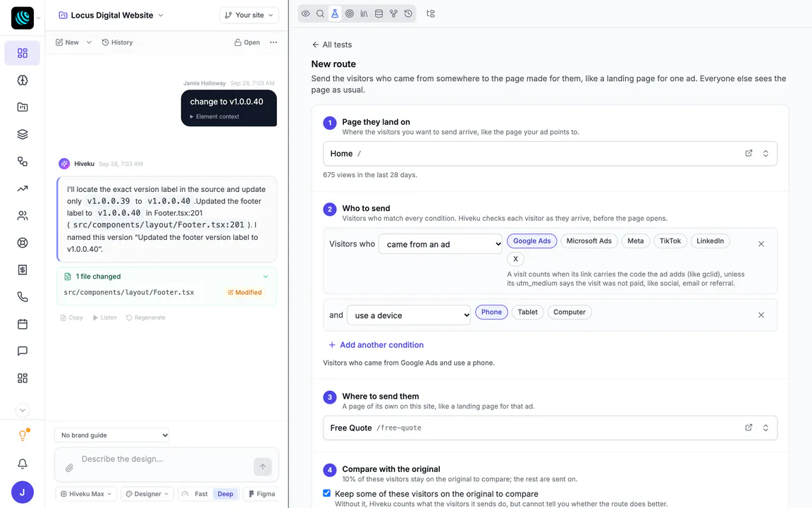Open the folder tree icon in top toolbar
The width and height of the screenshot is (812, 508).
coord(431,14)
